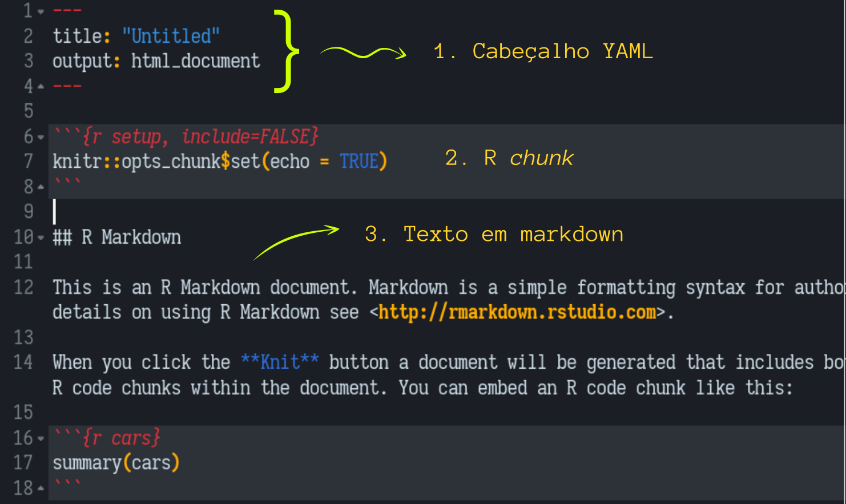
Task: Select line number 12 in the gutter
Action: (x=23, y=287)
